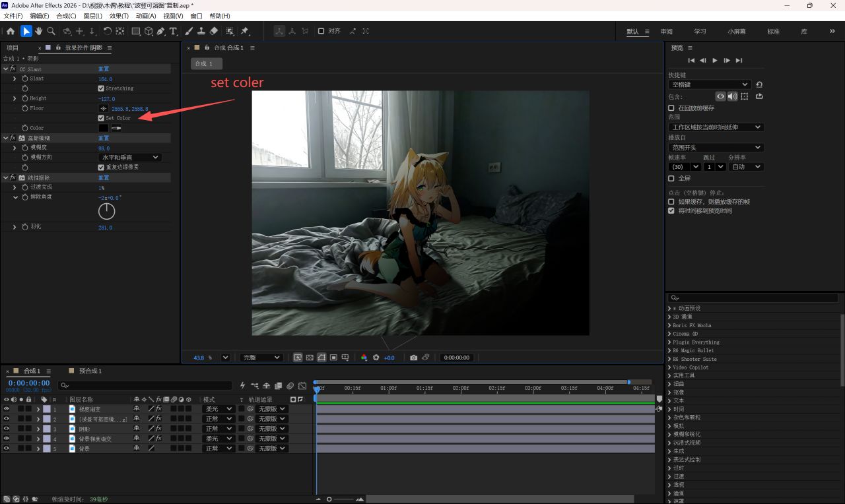Image resolution: width=845 pixels, height=504 pixels.
Task: Reset exposure in the viewer footer
Action: 376,358
